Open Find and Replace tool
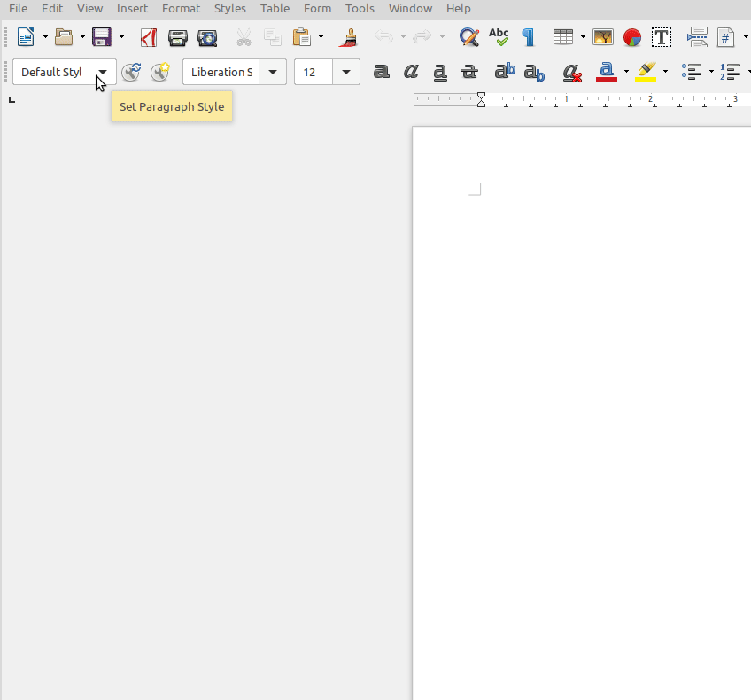 [x=468, y=37]
